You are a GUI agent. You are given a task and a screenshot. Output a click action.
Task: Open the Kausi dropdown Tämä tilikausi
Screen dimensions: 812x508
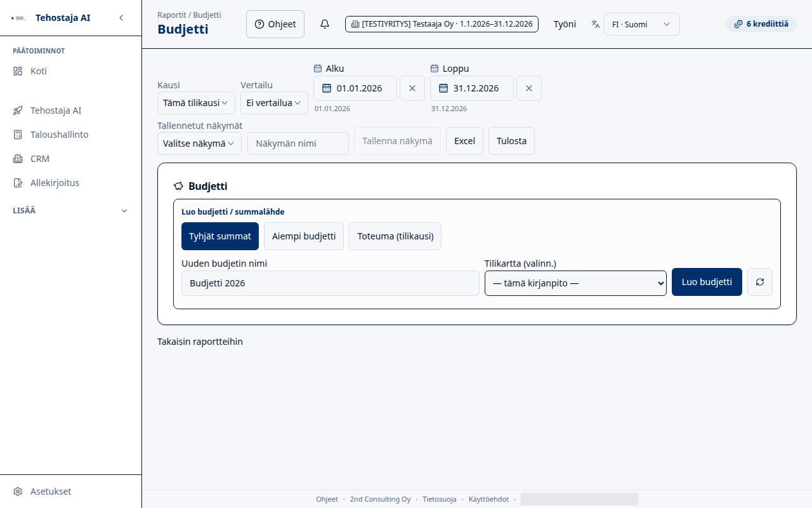click(196, 103)
